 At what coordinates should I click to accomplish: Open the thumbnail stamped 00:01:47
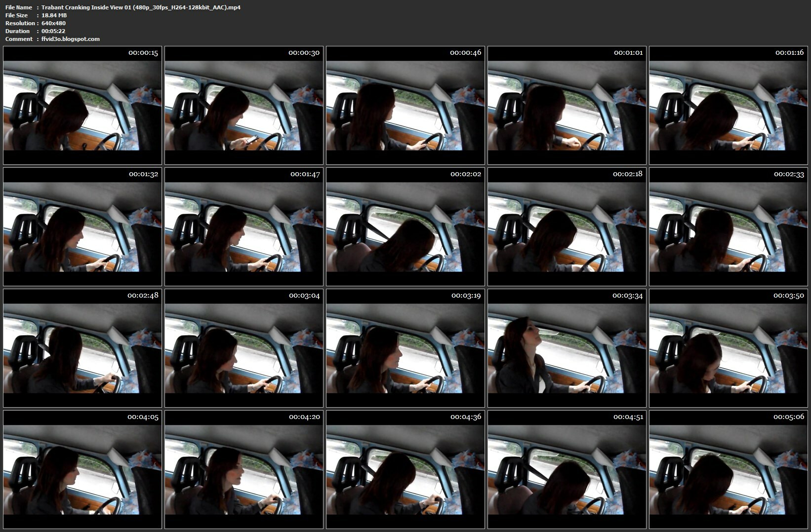(x=244, y=227)
